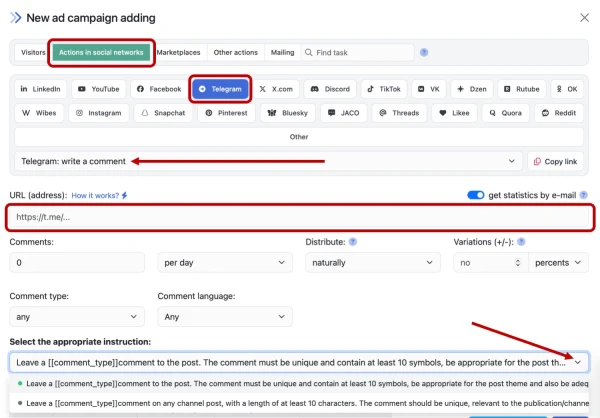Expand the per day frequency dropdown
Screen dimensions: 600x418
point(225,262)
